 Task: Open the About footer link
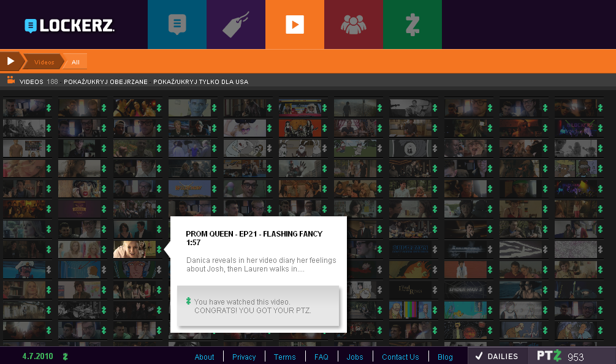pyautogui.click(x=204, y=357)
